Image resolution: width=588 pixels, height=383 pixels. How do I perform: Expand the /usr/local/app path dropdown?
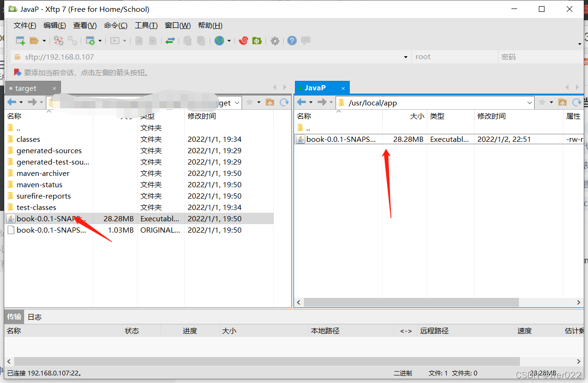[x=530, y=103]
